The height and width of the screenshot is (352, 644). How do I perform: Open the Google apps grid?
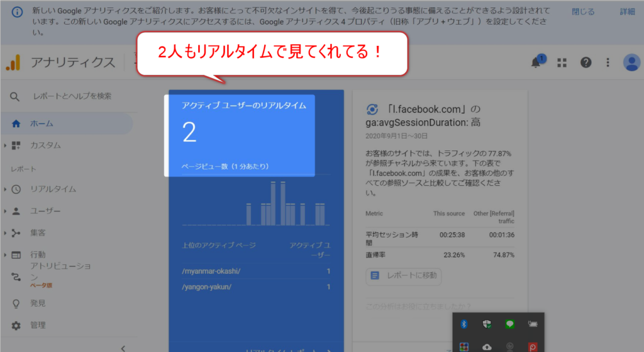coord(562,62)
